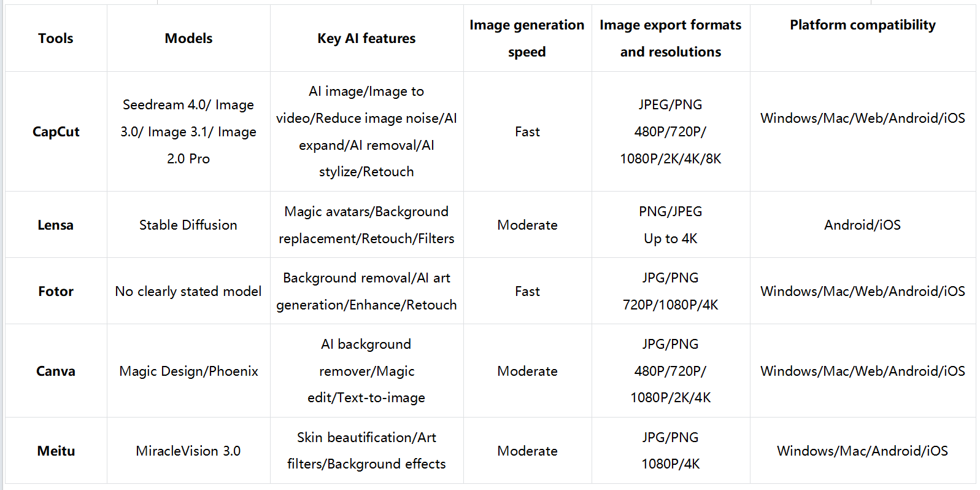
Task: Select the Canva tool name cell
Action: click(x=56, y=371)
